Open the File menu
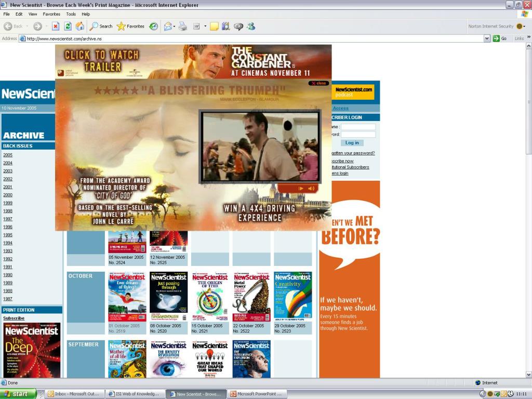 (6, 14)
